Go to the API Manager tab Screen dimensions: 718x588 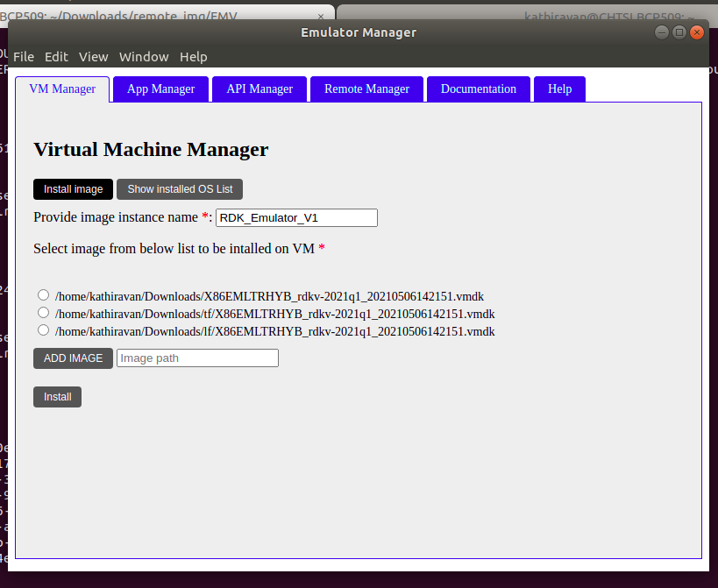pos(259,89)
